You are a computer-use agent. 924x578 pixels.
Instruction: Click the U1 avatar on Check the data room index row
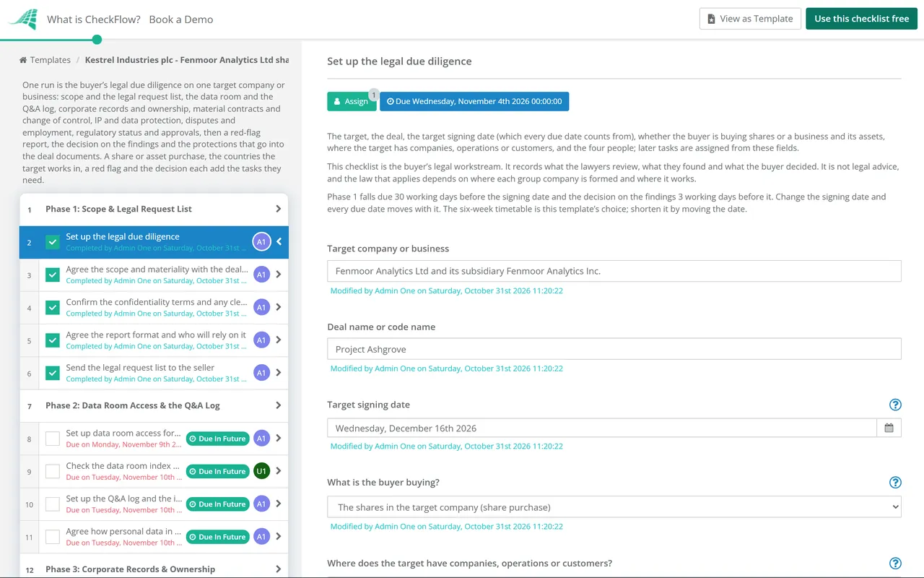point(261,471)
